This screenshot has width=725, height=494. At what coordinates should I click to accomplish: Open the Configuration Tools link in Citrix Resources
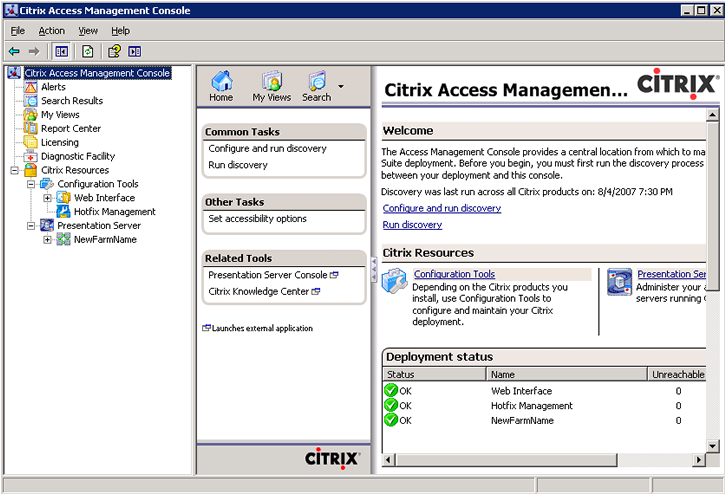454,274
